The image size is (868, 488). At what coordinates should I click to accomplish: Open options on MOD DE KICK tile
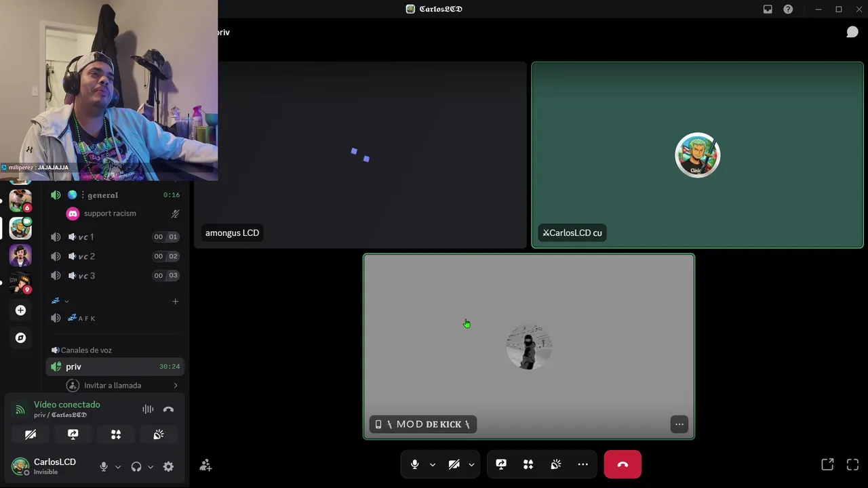[679, 424]
